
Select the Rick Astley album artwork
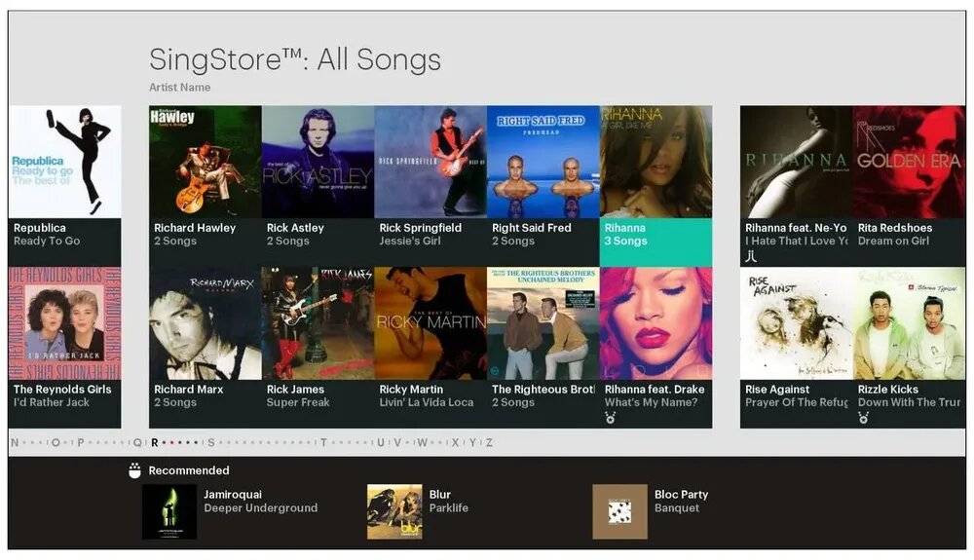(x=318, y=162)
